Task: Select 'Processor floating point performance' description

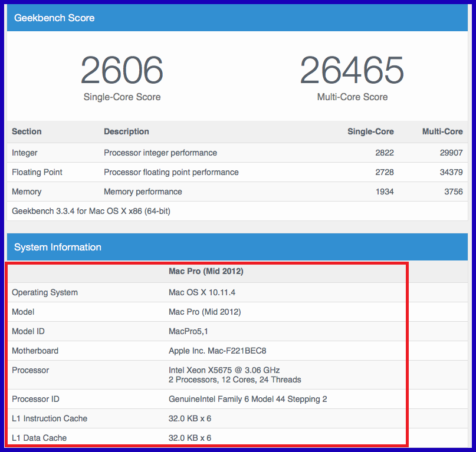Action: point(171,172)
